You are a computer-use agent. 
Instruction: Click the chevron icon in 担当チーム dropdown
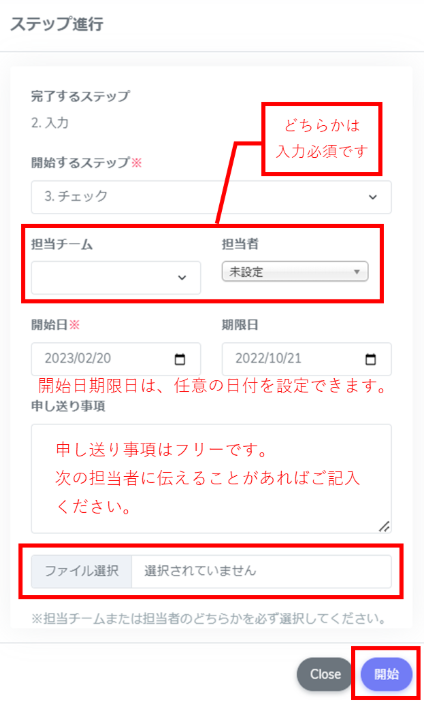pos(182,278)
